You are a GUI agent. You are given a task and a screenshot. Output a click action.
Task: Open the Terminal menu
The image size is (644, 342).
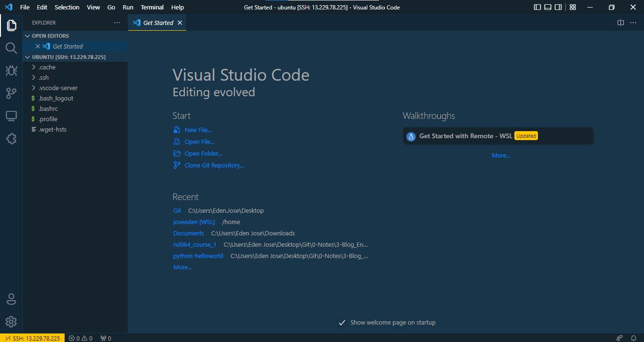point(152,7)
